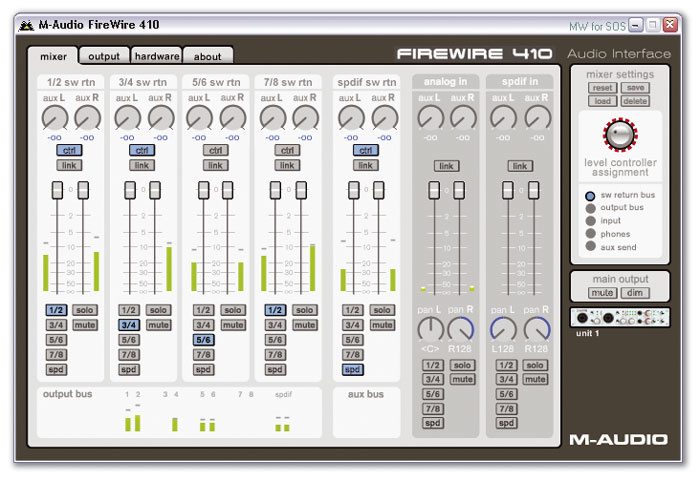Click the aux L knob on 7/8 sw rtn

pyautogui.click(x=273, y=119)
